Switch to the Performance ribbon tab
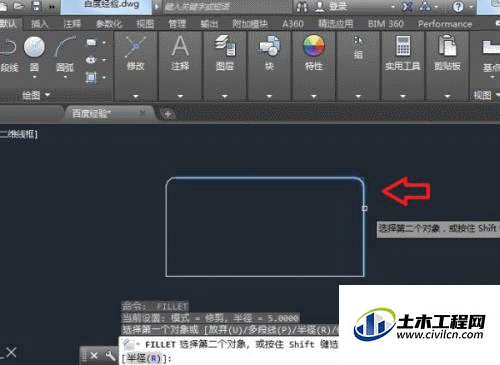 point(445,24)
